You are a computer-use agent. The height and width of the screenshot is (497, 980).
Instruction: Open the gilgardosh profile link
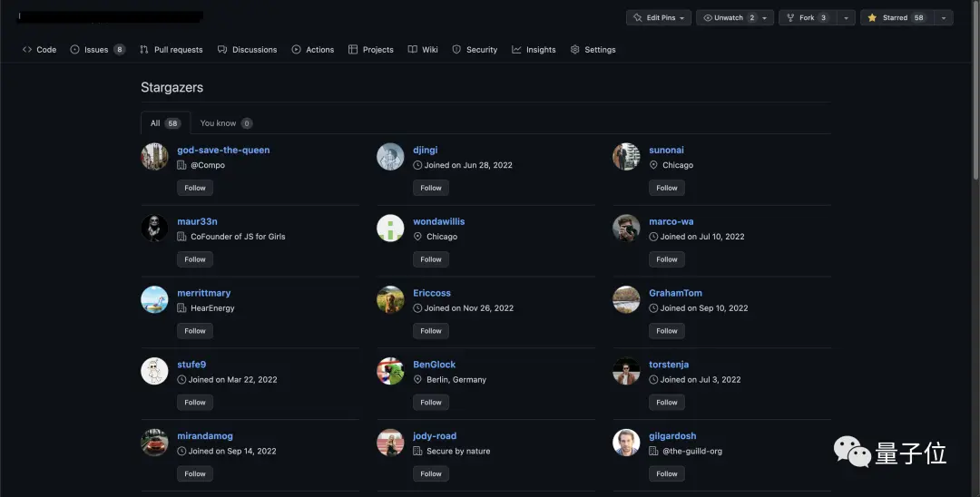672,436
